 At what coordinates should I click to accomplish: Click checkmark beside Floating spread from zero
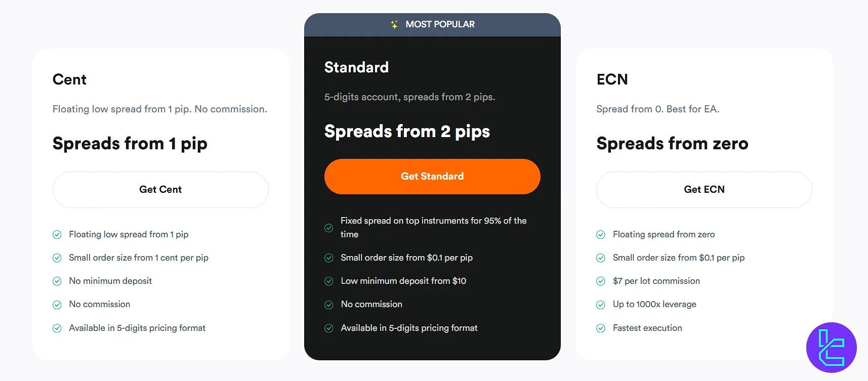click(x=601, y=235)
